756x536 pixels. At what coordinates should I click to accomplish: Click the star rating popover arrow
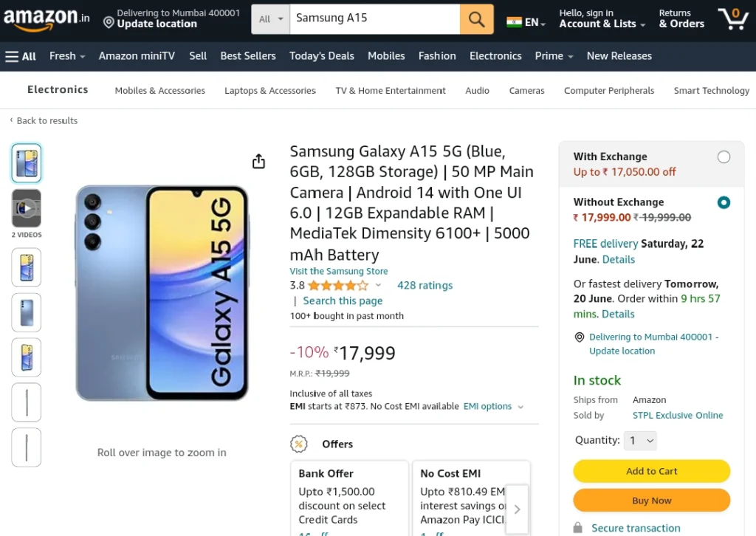tap(379, 286)
